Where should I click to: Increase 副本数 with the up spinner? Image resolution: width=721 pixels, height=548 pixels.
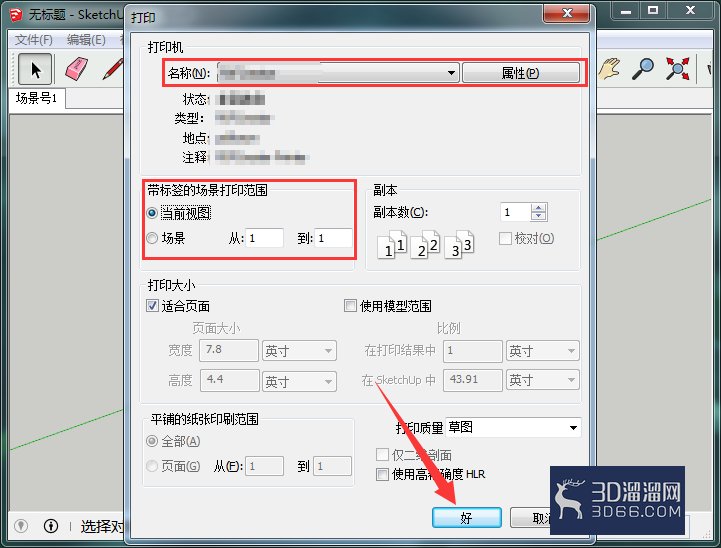click(538, 208)
